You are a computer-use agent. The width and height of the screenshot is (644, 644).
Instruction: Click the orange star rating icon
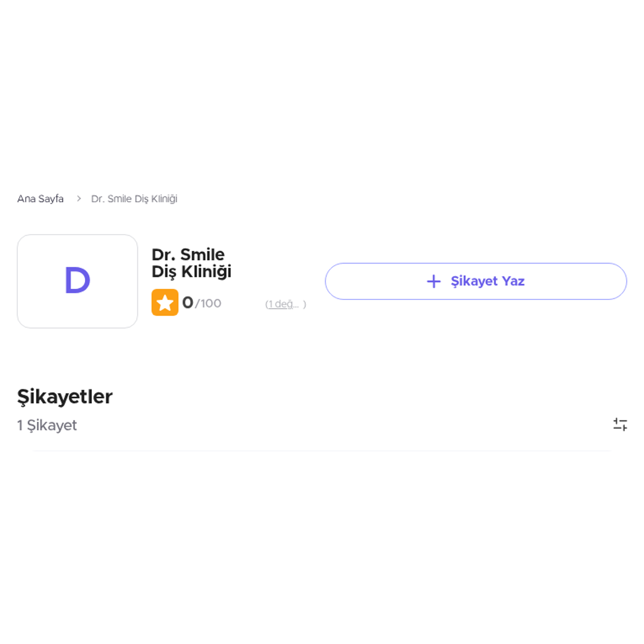(x=165, y=303)
